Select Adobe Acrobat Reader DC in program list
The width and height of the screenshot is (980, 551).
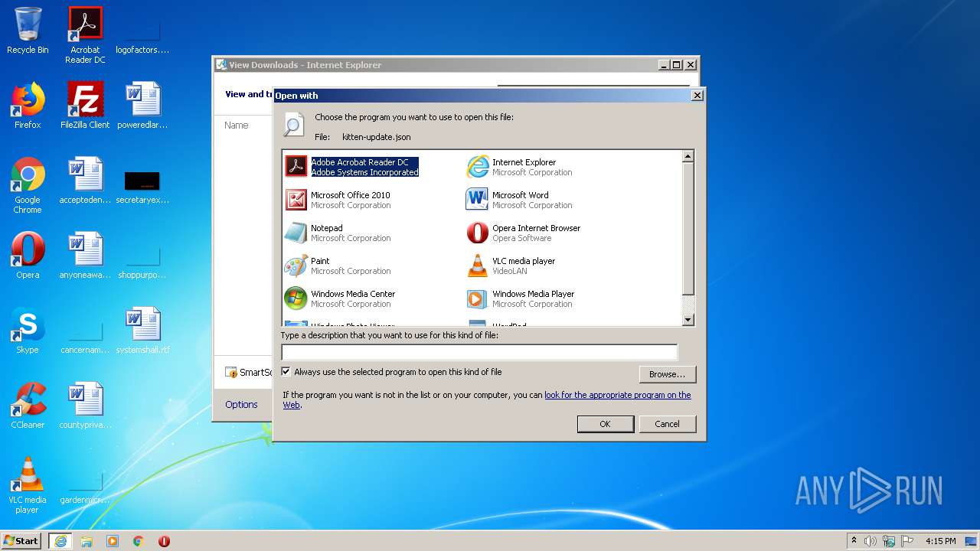[x=352, y=167]
